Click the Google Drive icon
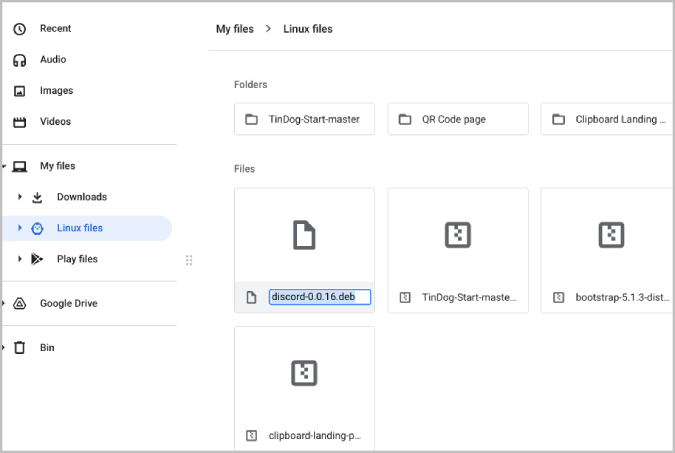The image size is (675, 453). (x=19, y=303)
